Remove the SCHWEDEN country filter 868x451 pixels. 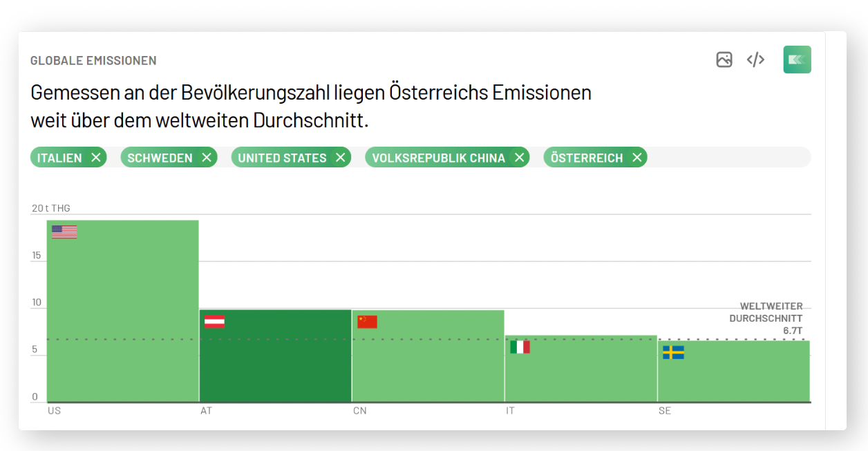(x=207, y=157)
